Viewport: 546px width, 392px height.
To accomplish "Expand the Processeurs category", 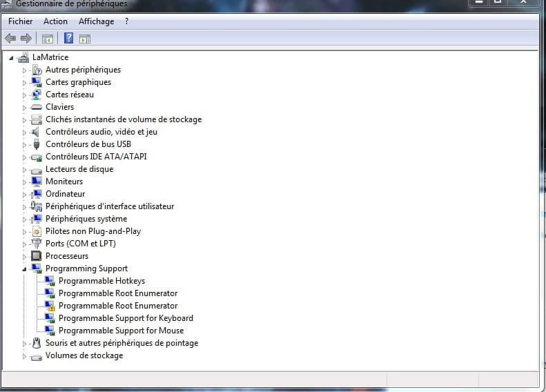I will coord(24,257).
